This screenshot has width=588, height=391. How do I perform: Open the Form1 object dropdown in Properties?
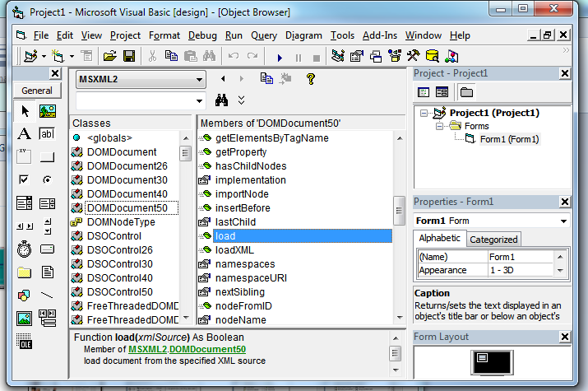(x=563, y=221)
